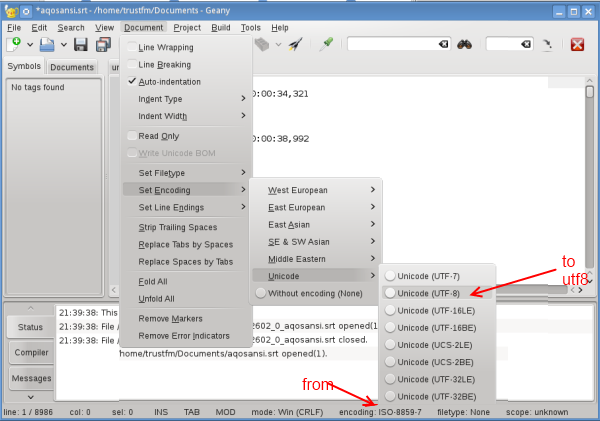Expand East European encodings

click(x=316, y=207)
